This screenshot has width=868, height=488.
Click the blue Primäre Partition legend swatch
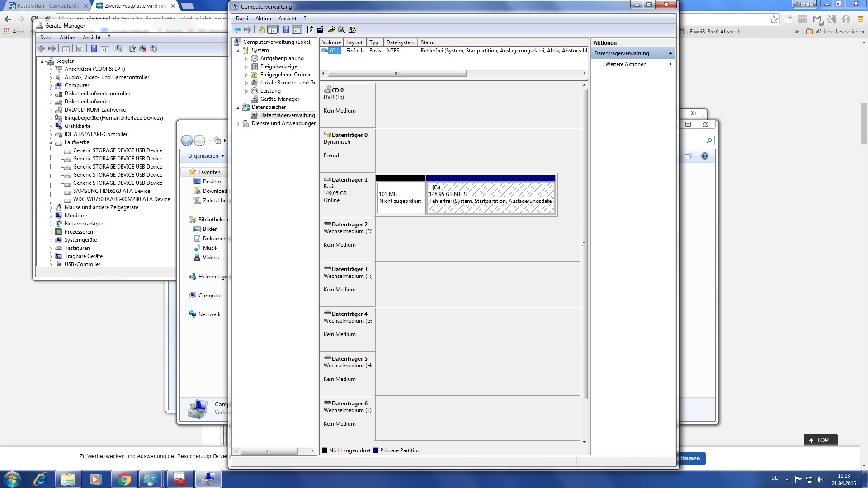pos(376,450)
